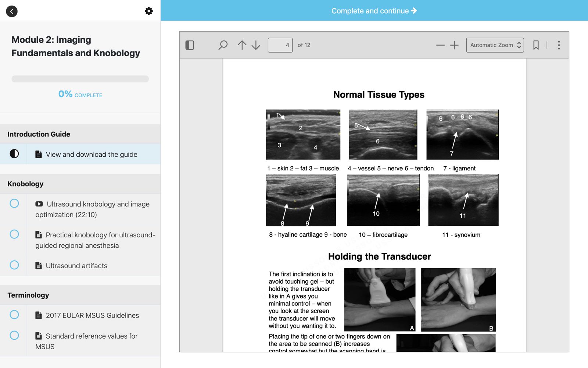Click the PDF bookmark icon
This screenshot has width=588, height=368.
coord(536,45)
